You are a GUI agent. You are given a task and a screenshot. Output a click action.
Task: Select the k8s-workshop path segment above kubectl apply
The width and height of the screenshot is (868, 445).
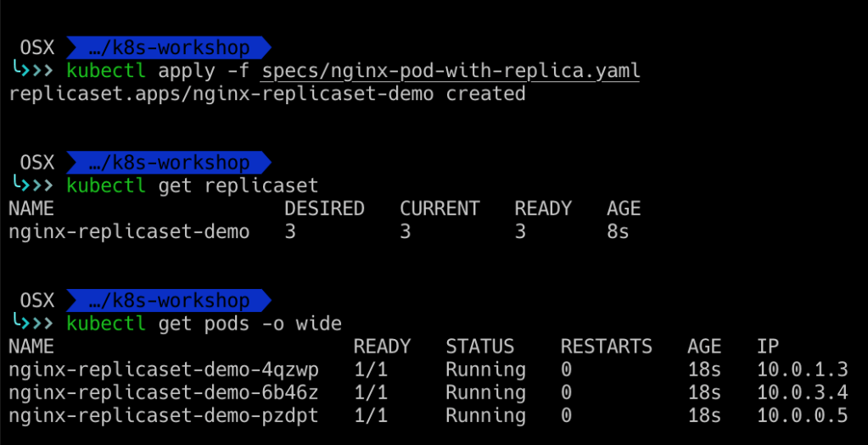pyautogui.click(x=168, y=47)
